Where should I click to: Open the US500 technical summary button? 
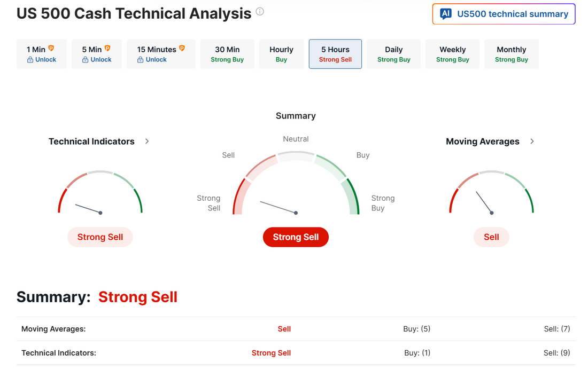coord(504,14)
